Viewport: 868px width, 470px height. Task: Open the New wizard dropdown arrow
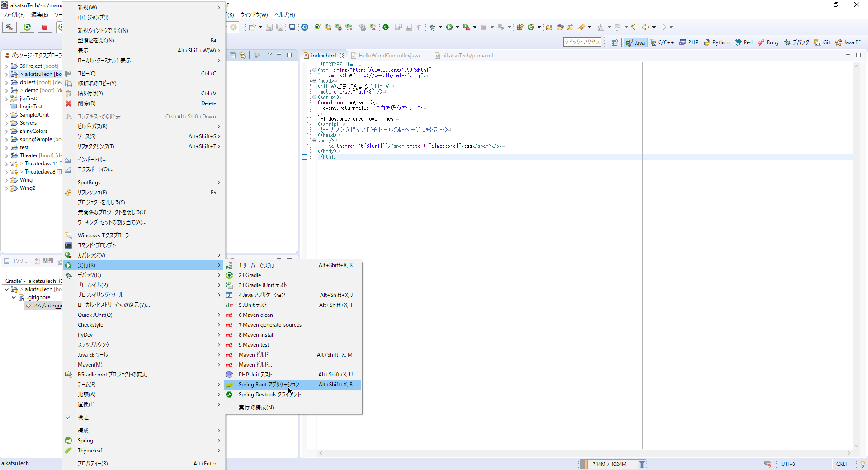(x=260, y=27)
